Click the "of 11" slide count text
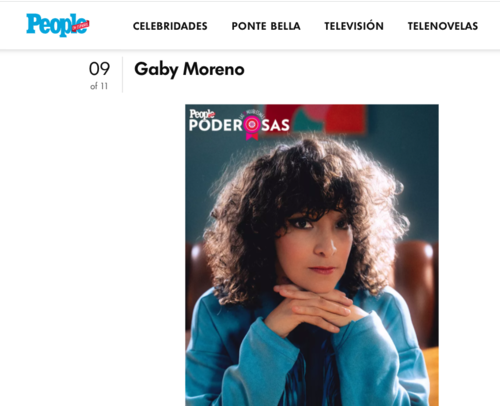Screen dimensions: 500x406 click(x=99, y=86)
